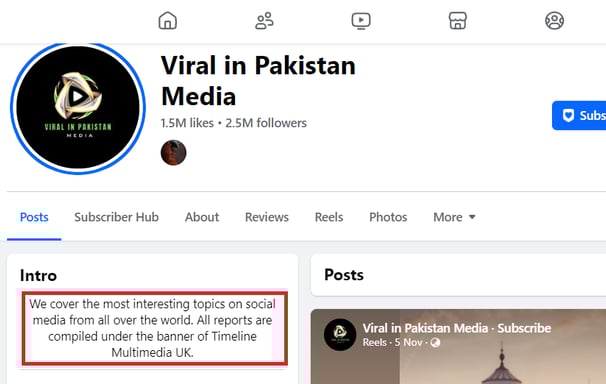Open the Friends icon in navigation bar
This screenshot has height=384, width=606.
[x=264, y=20]
